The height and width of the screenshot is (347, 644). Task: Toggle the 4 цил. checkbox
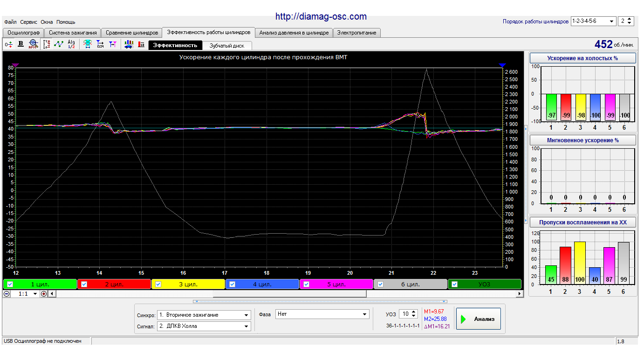click(x=232, y=284)
